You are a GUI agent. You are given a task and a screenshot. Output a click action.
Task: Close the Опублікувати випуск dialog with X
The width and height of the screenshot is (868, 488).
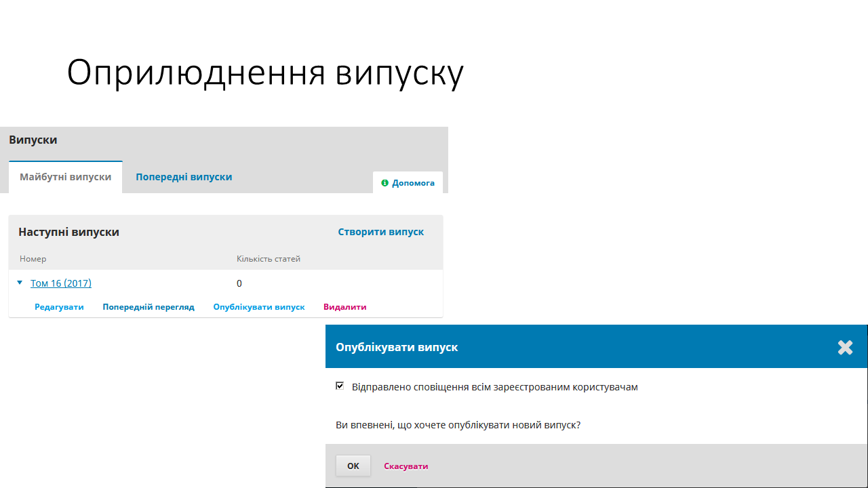click(845, 348)
